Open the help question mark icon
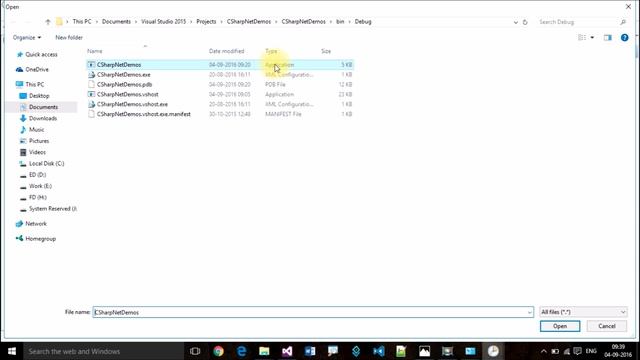Viewport: 640px width, 360px height. pyautogui.click(x=624, y=38)
